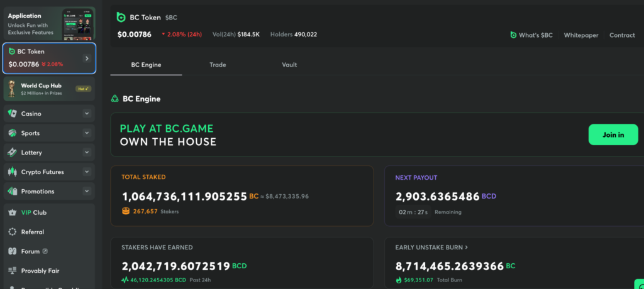644x289 pixels.
Task: Click the Join in button
Action: click(613, 134)
